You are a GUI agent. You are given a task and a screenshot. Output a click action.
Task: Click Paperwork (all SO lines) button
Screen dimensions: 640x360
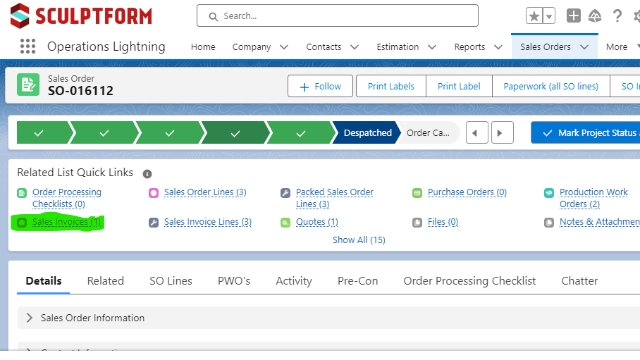(551, 86)
